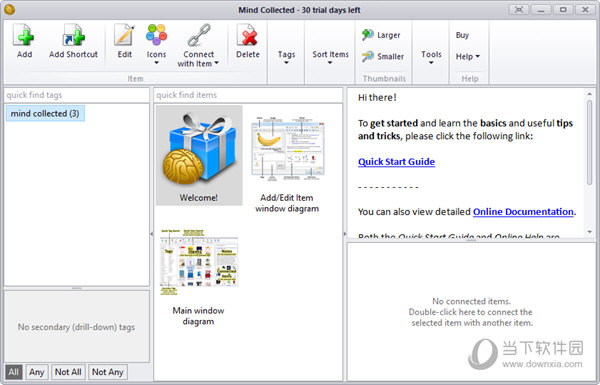
Task: Toggle the All tag filter
Action: pos(14,372)
